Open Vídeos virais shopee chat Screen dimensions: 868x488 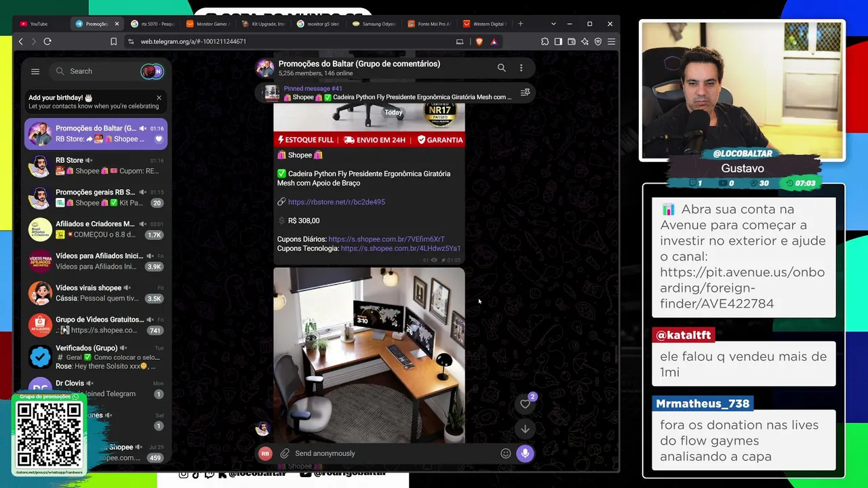(96, 293)
